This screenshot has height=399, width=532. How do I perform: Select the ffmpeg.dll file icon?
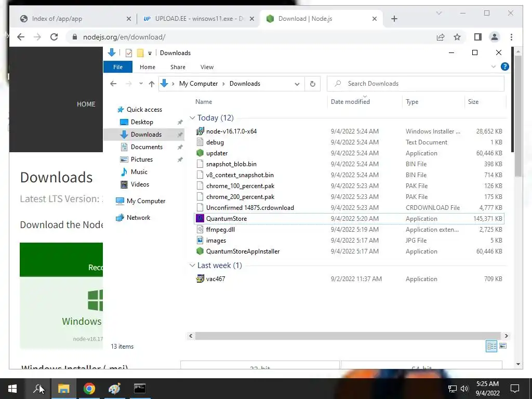pyautogui.click(x=200, y=229)
